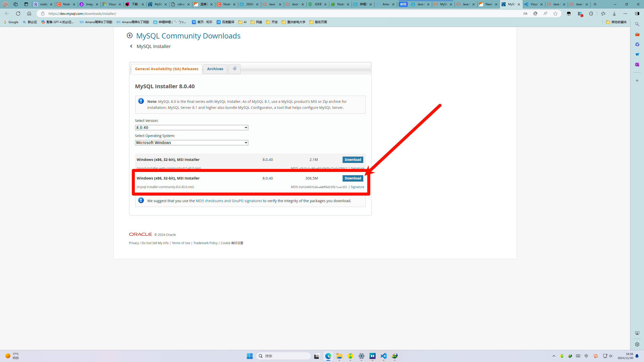
Task: Click the Windows taskbar search box
Action: pos(284,356)
